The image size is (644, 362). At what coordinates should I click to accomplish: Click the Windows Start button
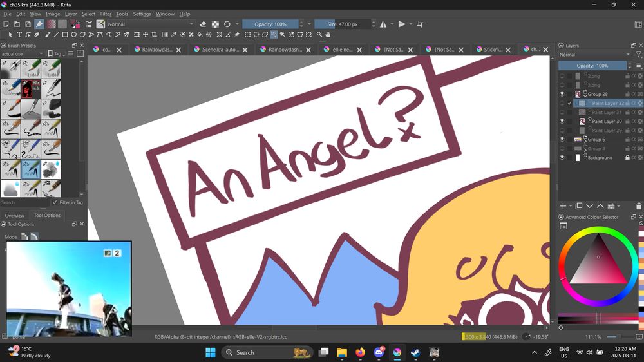pos(211,352)
